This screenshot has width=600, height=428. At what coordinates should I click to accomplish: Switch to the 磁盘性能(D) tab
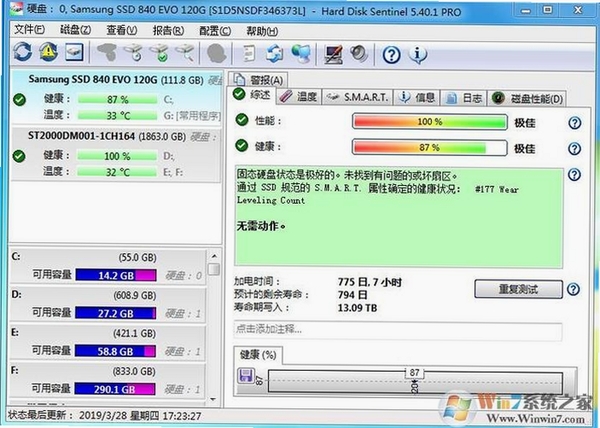click(527, 99)
